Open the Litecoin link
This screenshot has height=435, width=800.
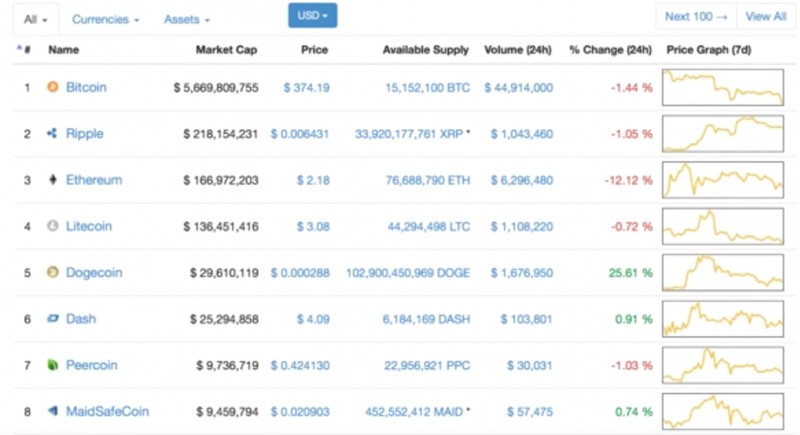(x=89, y=226)
